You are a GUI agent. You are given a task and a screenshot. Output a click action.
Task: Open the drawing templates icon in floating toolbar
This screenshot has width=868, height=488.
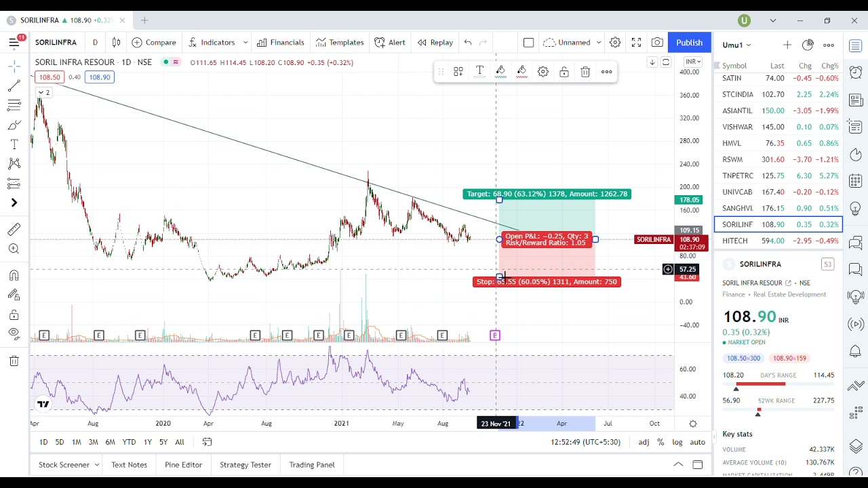click(458, 71)
